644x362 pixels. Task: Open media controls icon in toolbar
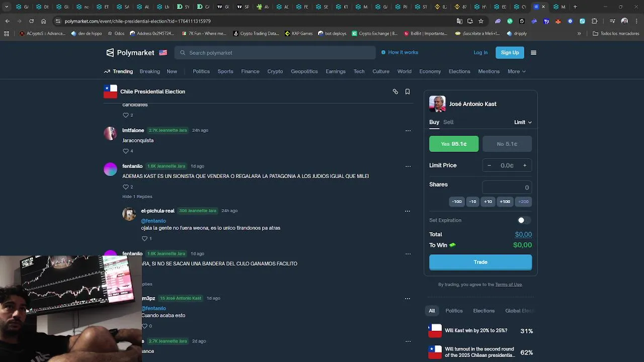(612, 21)
